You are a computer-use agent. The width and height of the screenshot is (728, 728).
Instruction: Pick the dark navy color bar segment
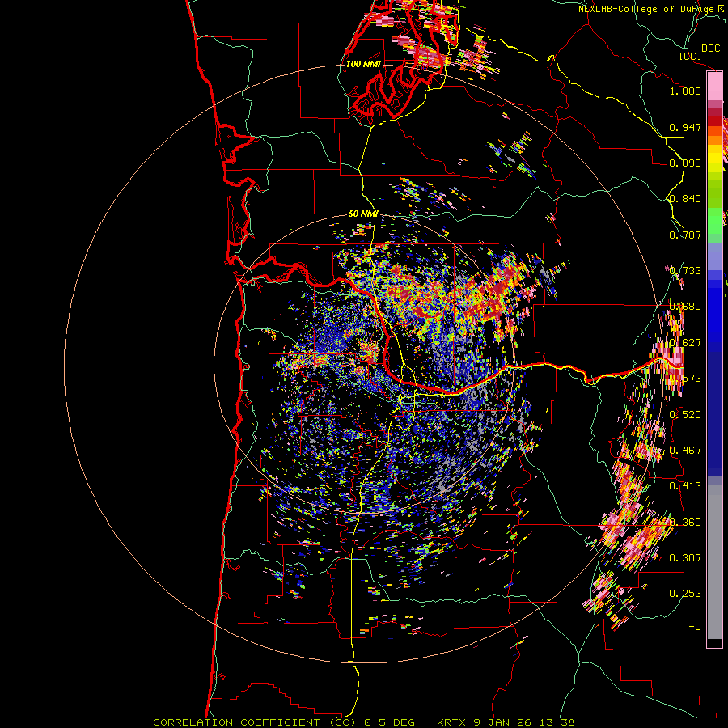tap(714, 413)
